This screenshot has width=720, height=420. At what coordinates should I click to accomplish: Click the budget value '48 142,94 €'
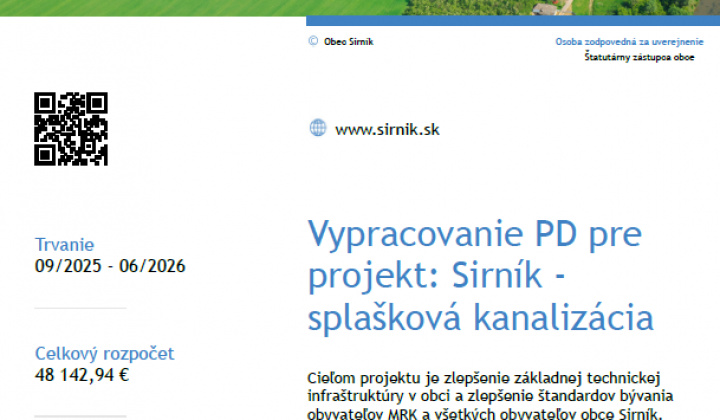[82, 375]
